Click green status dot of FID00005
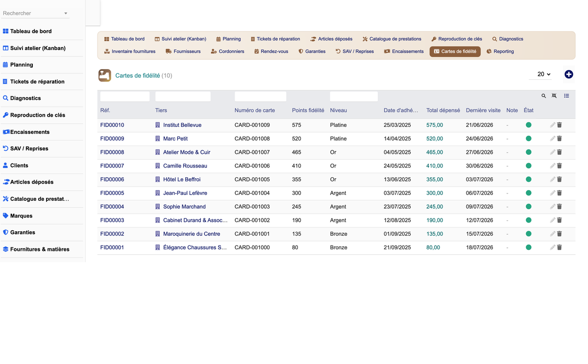This screenshot has width=588, height=364. click(529, 193)
